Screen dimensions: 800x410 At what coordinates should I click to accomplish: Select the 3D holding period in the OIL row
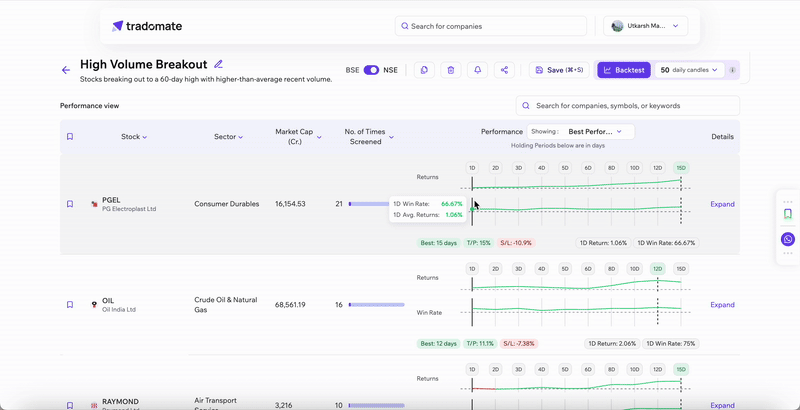point(518,268)
